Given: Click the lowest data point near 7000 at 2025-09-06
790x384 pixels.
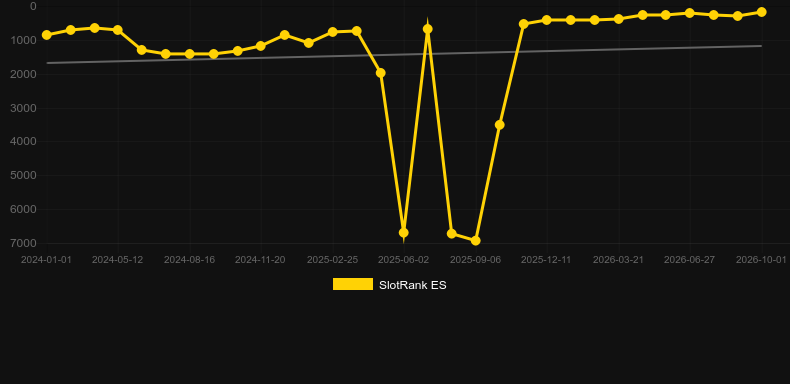Looking at the screenshot, I should coord(476,241).
